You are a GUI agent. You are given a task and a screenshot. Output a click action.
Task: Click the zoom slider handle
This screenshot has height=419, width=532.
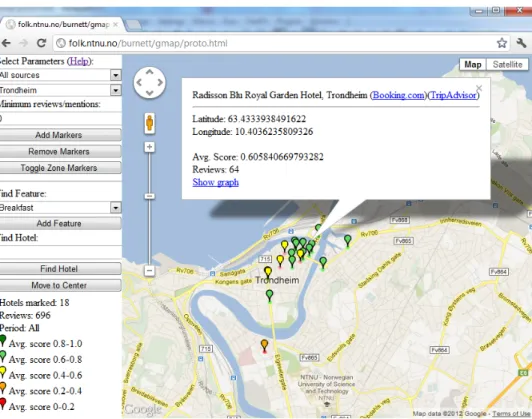coord(150,196)
